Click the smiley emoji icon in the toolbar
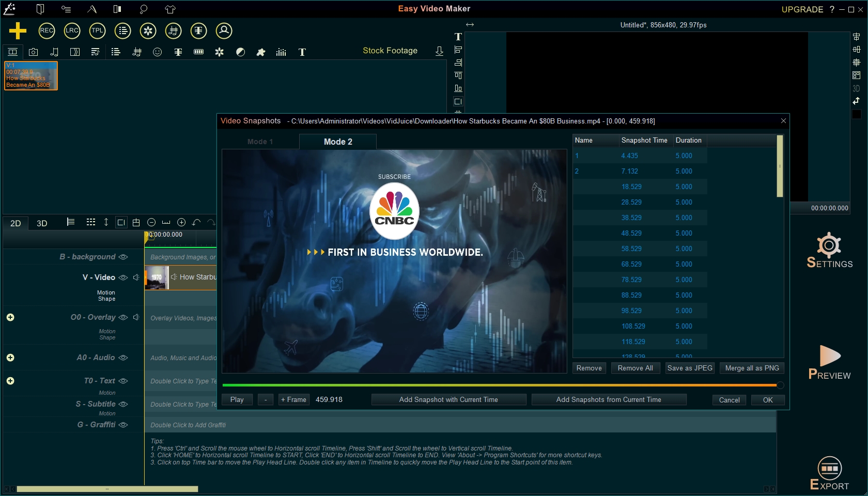 pos(157,52)
